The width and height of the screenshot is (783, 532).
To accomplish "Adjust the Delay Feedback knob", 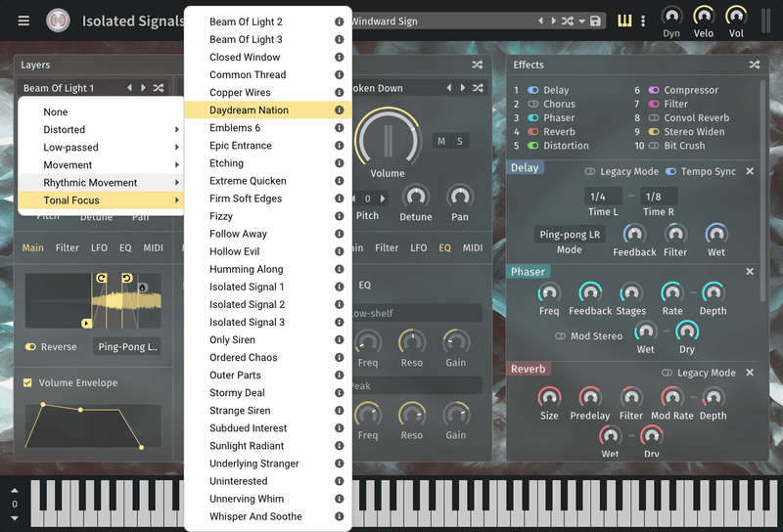I will pos(634,235).
